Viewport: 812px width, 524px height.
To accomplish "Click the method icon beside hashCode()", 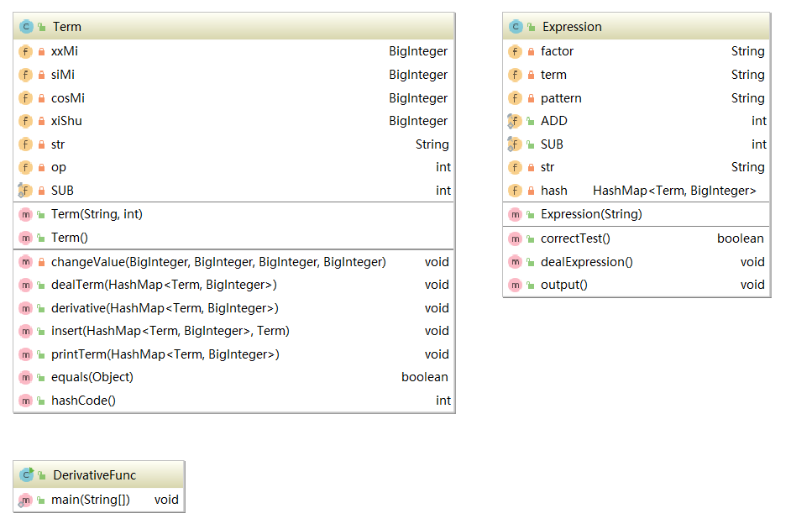I will coord(26,401).
